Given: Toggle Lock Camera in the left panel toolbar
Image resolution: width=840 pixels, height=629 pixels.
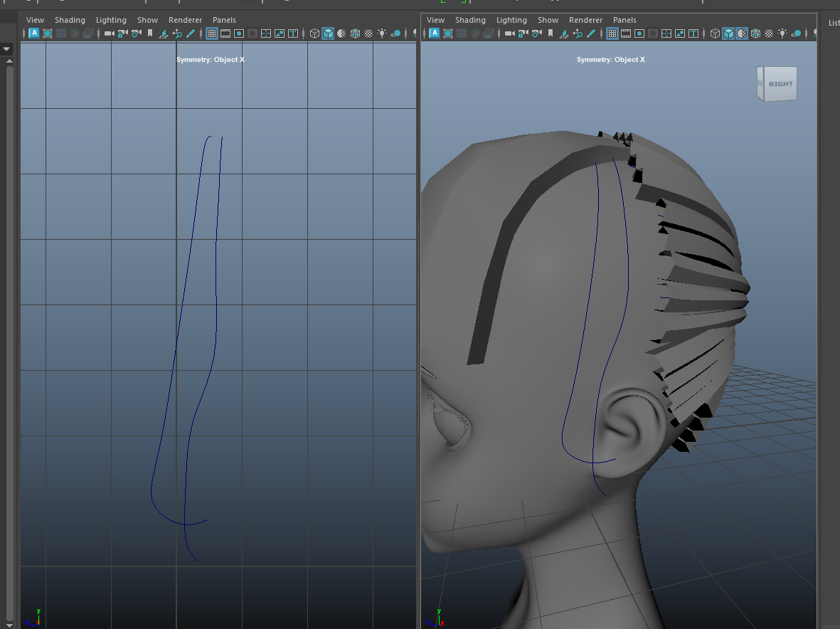Looking at the screenshot, I should (122, 33).
